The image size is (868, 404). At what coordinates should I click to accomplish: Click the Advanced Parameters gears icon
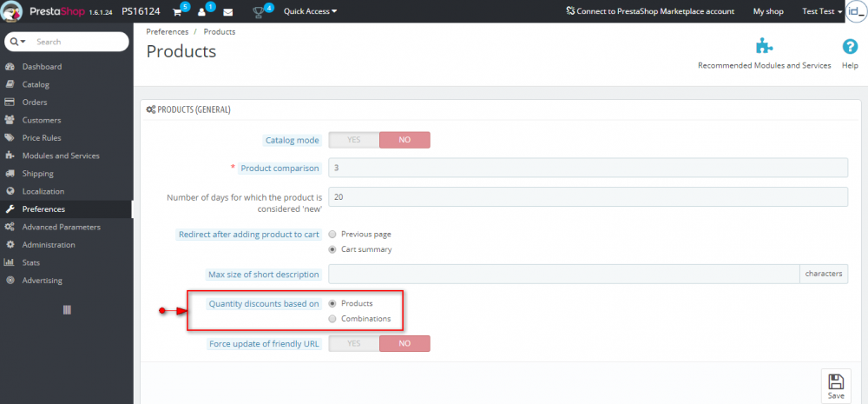[x=10, y=227]
